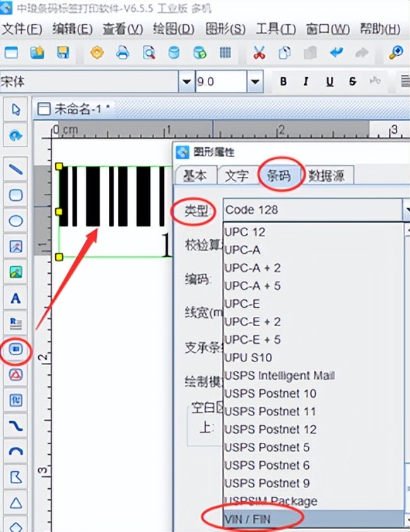Toggle Strikethrough formatting
This screenshot has height=532, width=410.
(x=353, y=81)
